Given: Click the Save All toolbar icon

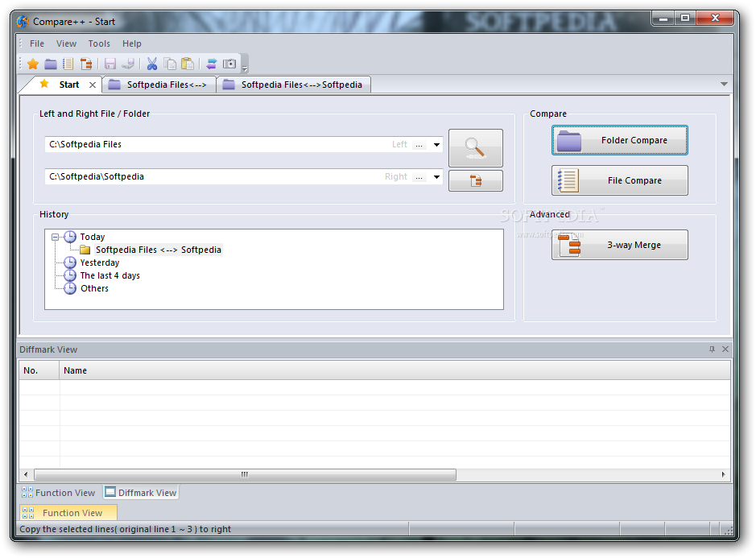Looking at the screenshot, I should point(128,64).
